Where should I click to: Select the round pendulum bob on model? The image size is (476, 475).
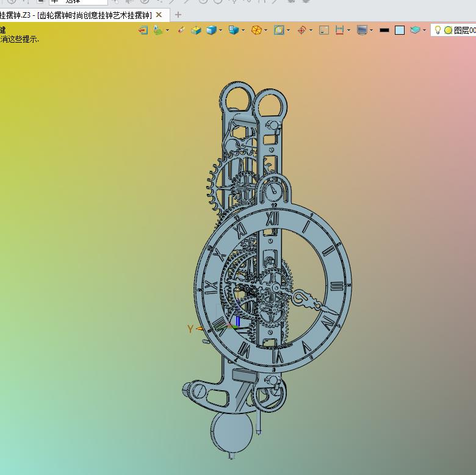(x=232, y=432)
